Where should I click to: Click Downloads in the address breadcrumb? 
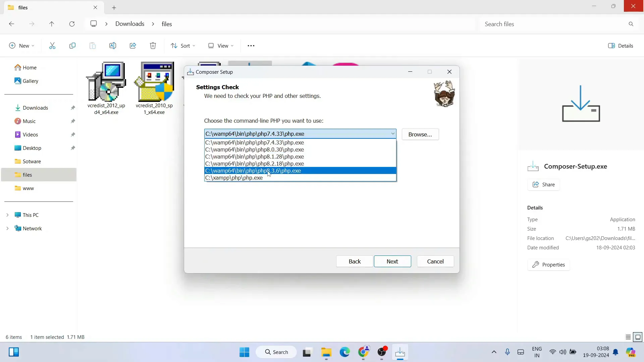point(130,24)
